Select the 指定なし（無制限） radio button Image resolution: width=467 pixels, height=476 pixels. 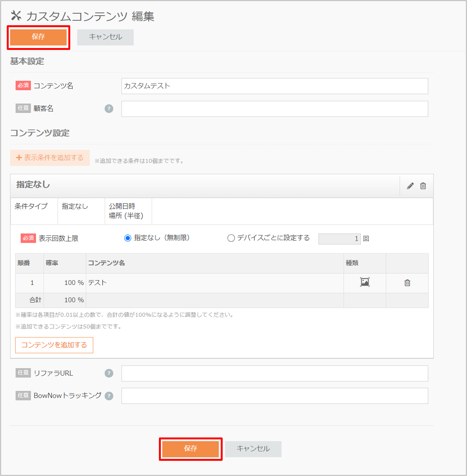point(128,238)
